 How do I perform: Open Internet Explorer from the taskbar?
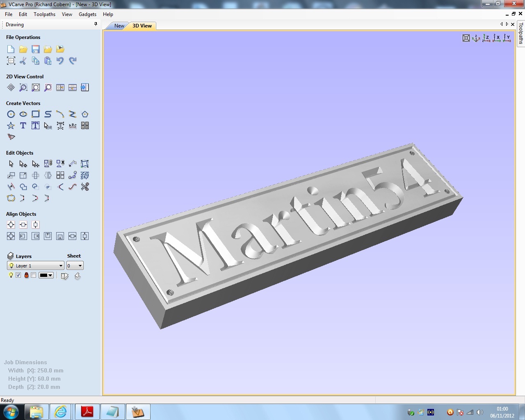point(61,411)
